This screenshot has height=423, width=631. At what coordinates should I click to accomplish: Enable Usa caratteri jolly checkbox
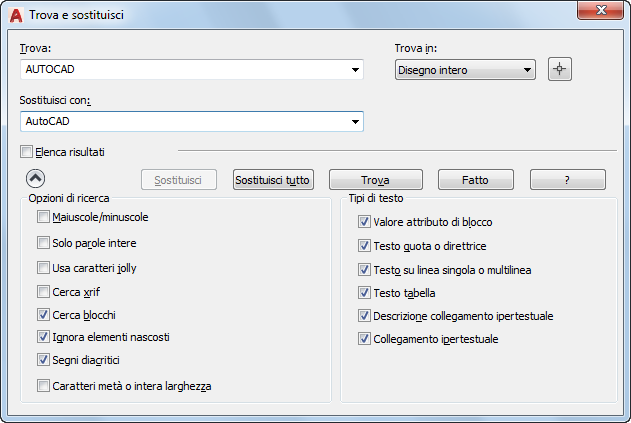[x=43, y=268]
